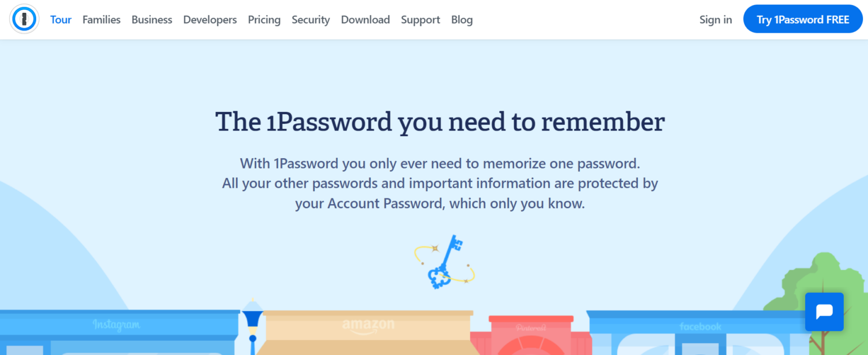
Task: Open the Download page
Action: [365, 19]
